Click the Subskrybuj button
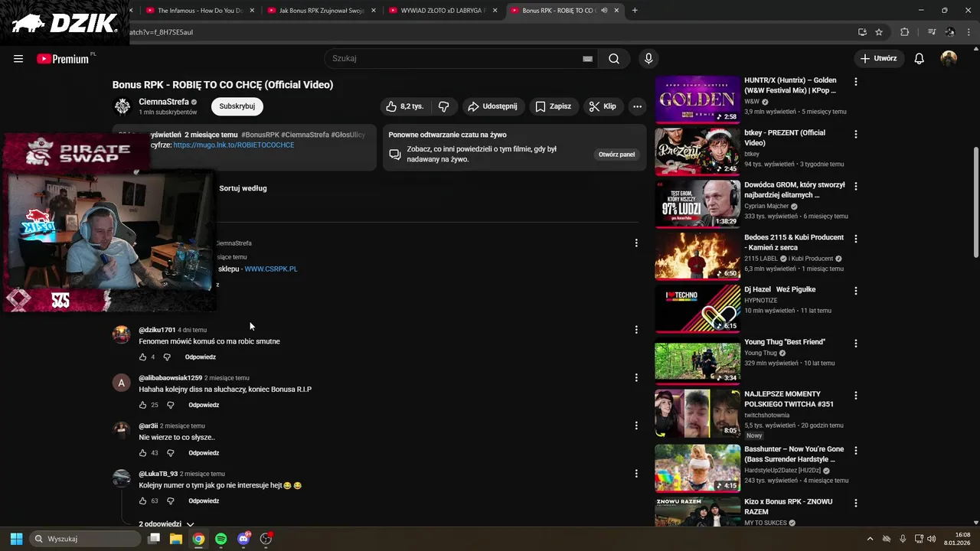 coord(237,106)
